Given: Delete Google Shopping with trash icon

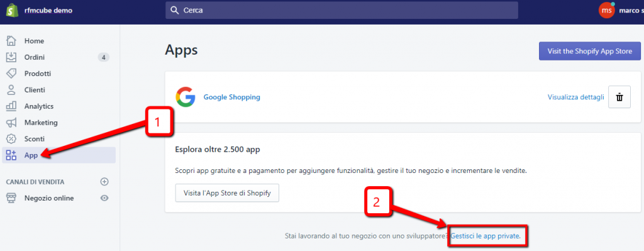Looking at the screenshot, I should 619,97.
